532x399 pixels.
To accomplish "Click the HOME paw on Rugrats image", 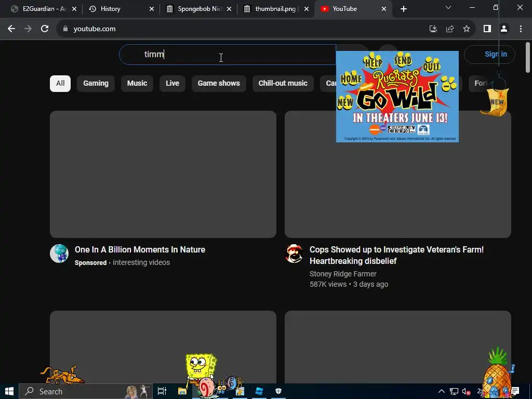I will [x=351, y=78].
